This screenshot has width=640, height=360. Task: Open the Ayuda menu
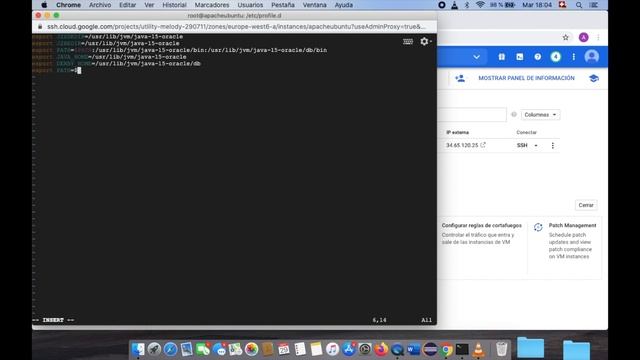pos(344,5)
